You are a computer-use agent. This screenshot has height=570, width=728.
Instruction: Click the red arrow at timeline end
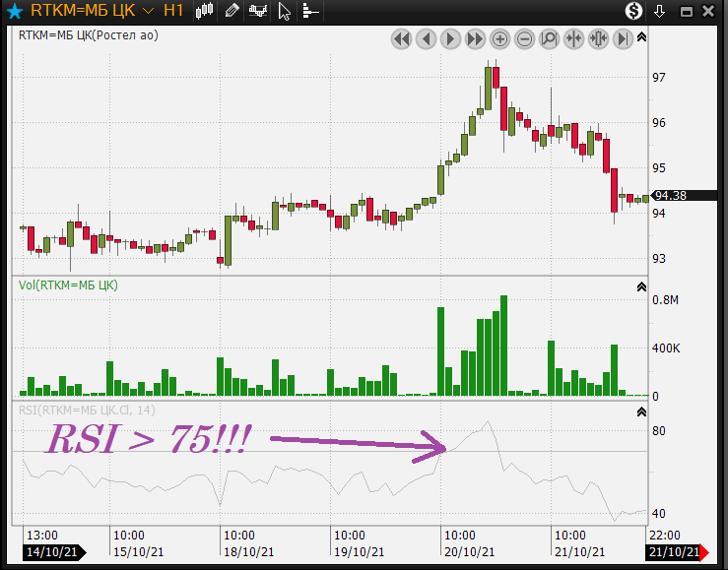[704, 552]
